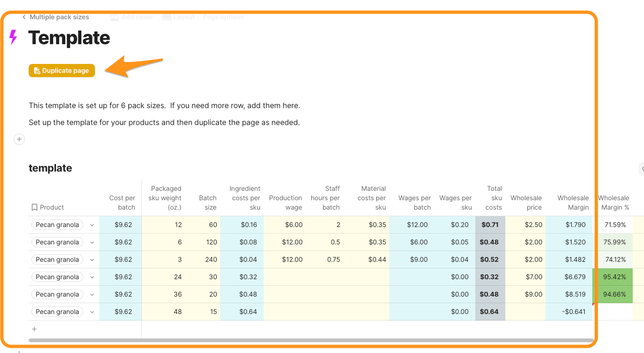Select the Wholesale Margin column header
Image resolution: width=644 pixels, height=353 pixels.
(x=573, y=203)
